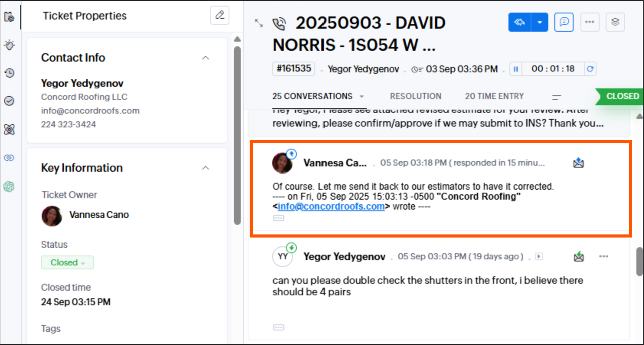Viewport: 644px width, 345px height.
Task: Open the ChatGPT assistant sidebar icon
Action: pos(9,186)
